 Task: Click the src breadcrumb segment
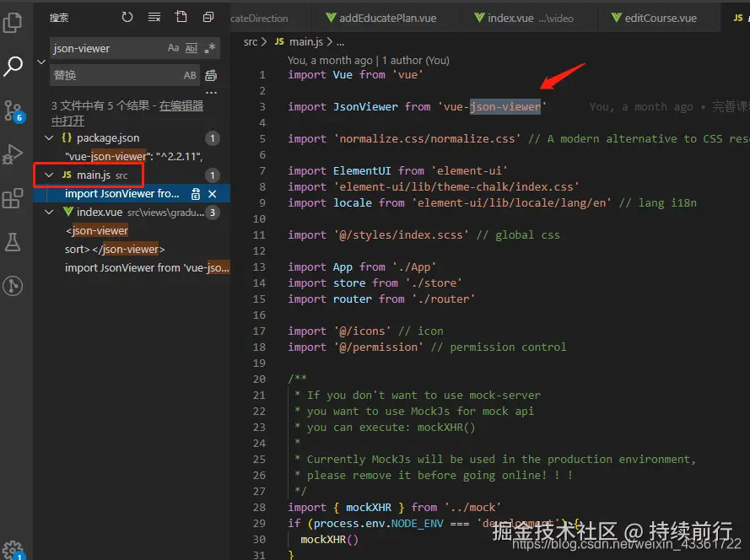(251, 42)
